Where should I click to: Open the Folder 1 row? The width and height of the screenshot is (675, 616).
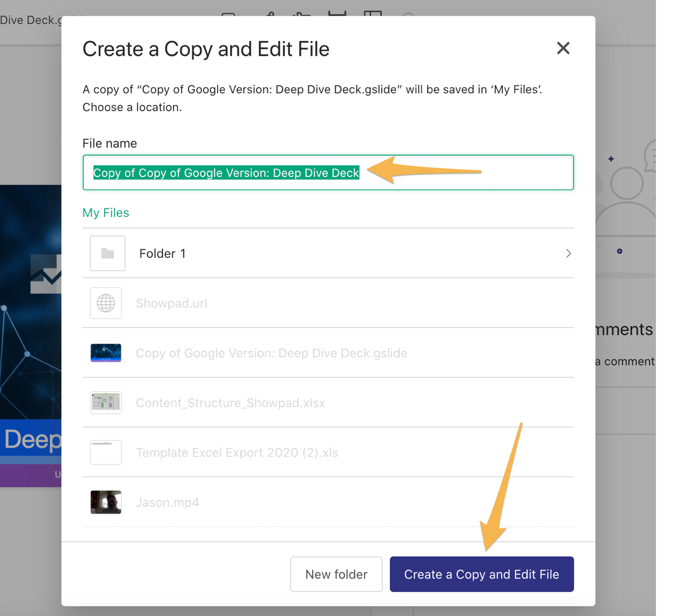point(325,253)
